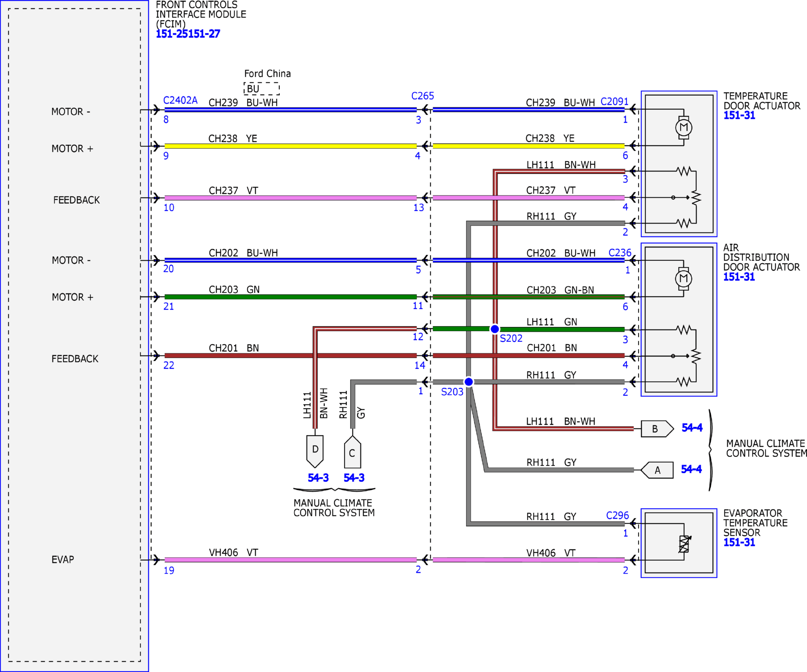Select the RH111 GY label near connector A
This screenshot has height=672, width=807.
552,462
